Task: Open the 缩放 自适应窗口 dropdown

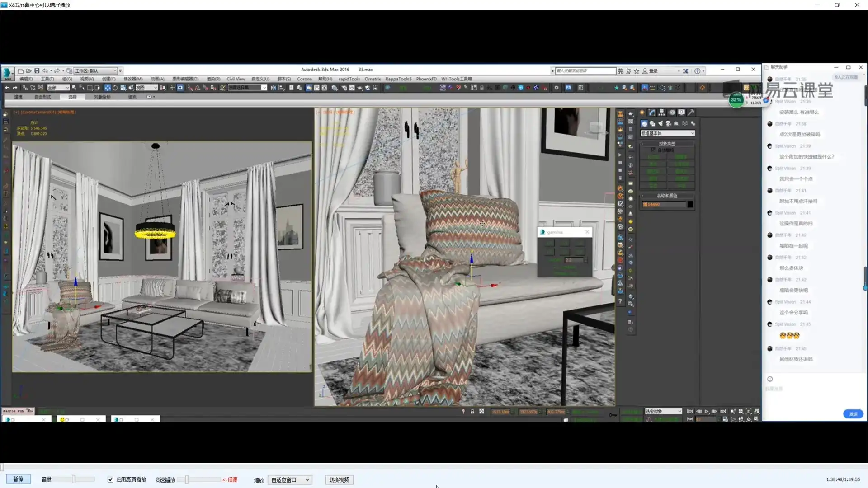Action: 290,479
